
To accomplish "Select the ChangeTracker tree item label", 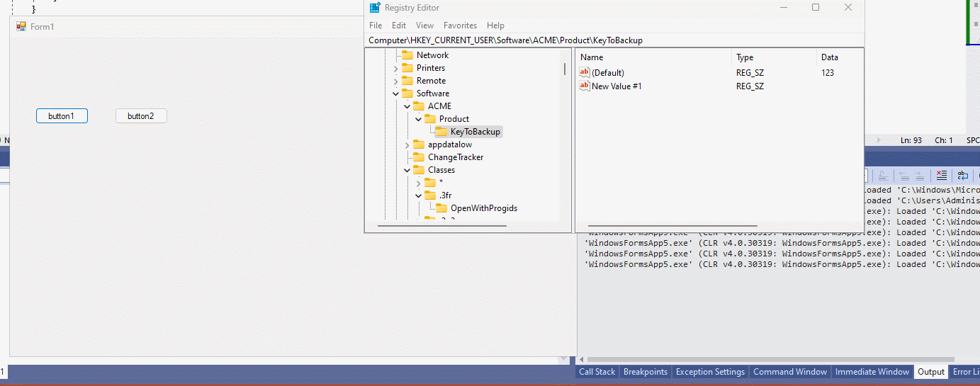I will click(x=456, y=157).
